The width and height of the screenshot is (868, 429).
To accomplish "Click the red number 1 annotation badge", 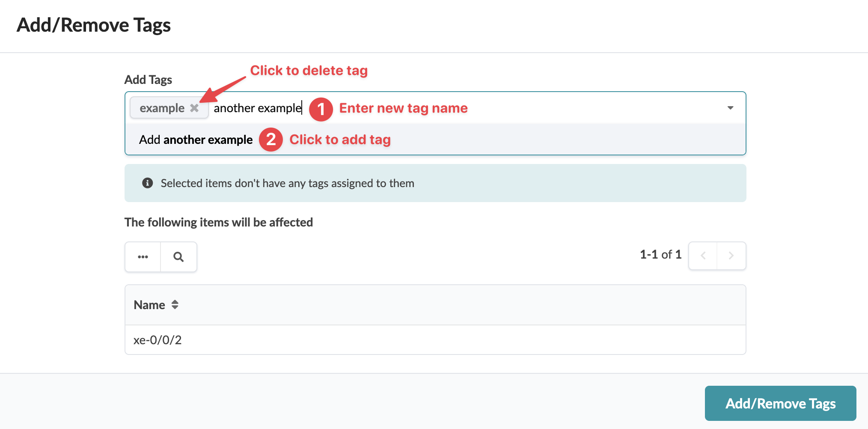I will (x=321, y=109).
